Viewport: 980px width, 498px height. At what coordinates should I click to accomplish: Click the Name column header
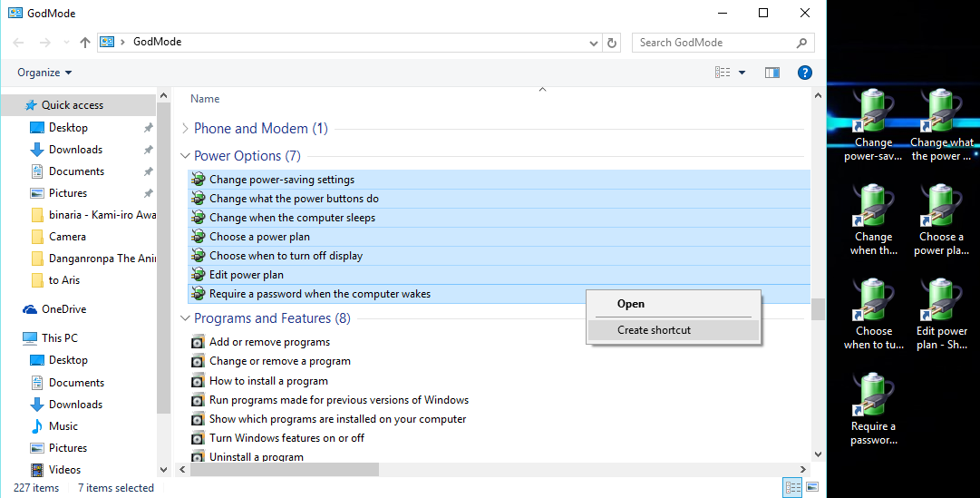[x=205, y=99]
